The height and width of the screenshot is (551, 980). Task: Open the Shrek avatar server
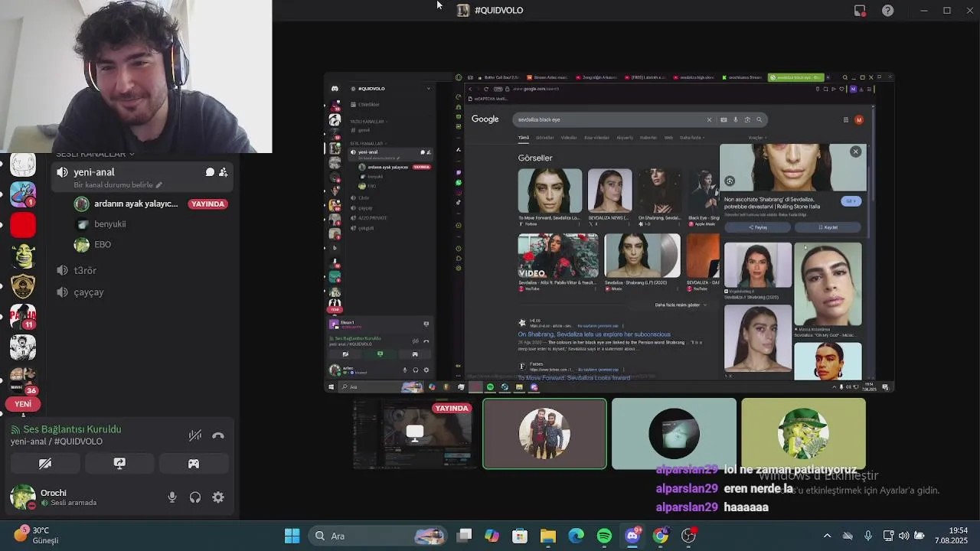click(23, 256)
